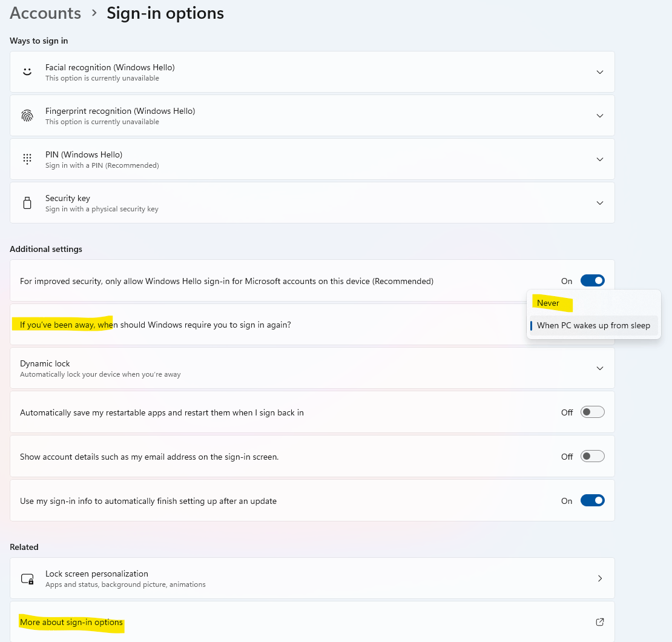Click the 'If you've been away' question text
Screen dimensions: 672x642
tap(155, 325)
